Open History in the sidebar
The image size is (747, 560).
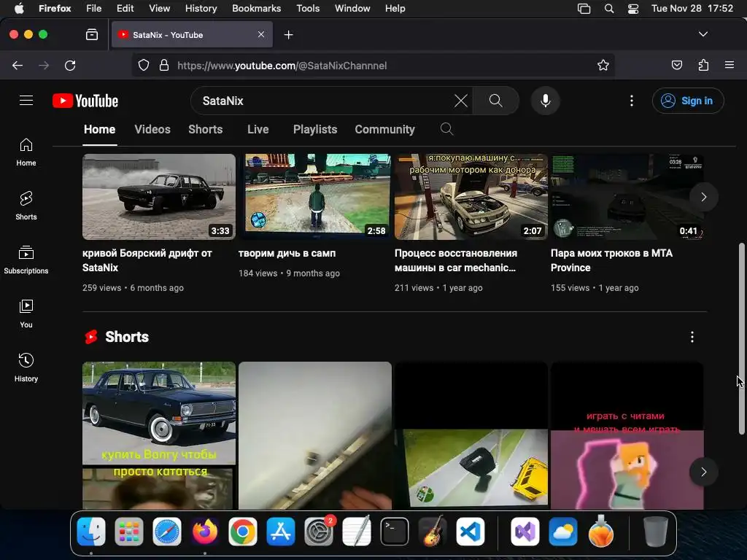[x=26, y=367]
